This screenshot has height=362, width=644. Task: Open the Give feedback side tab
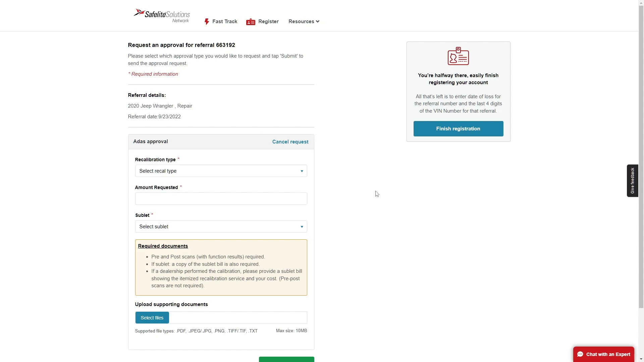(632, 181)
